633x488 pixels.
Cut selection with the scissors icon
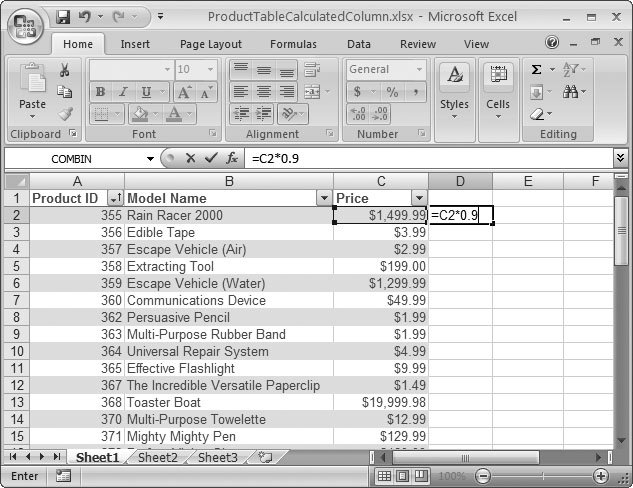pos(64,70)
